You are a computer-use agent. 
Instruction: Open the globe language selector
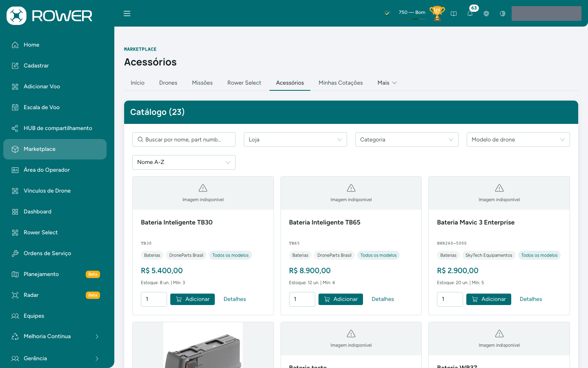click(486, 13)
